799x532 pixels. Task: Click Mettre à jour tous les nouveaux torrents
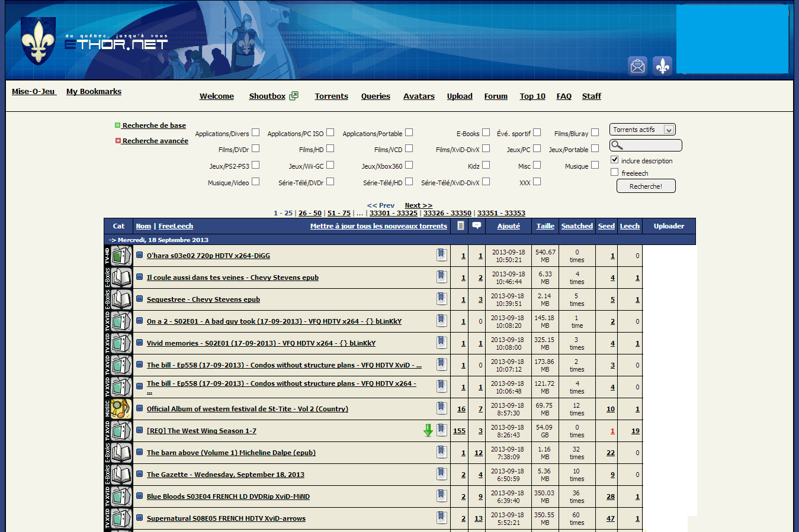tap(378, 226)
